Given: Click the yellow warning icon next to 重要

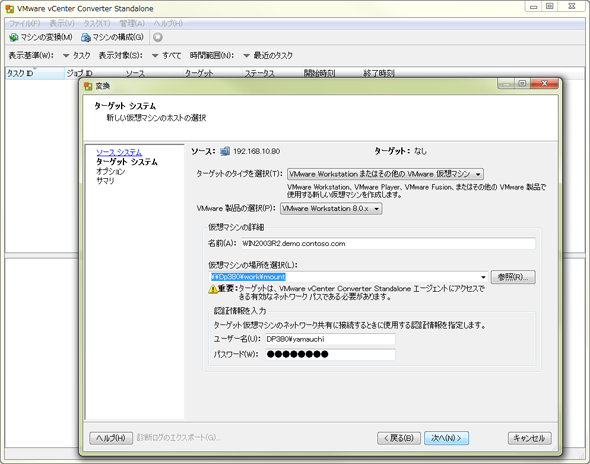Looking at the screenshot, I should 213,289.
